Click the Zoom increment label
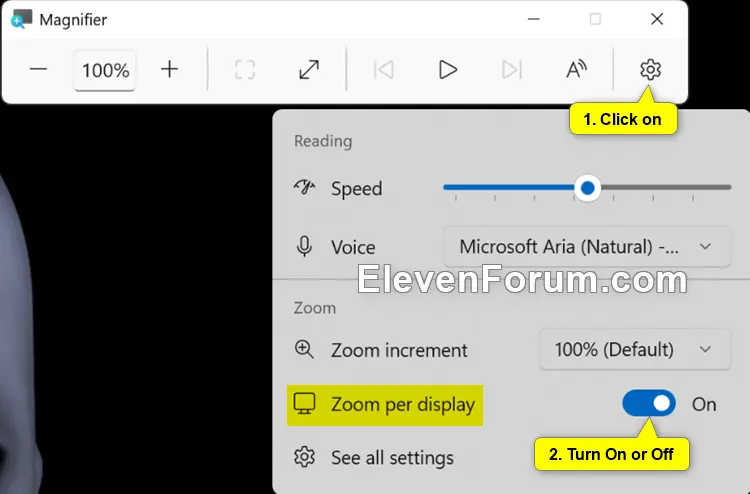 (399, 350)
